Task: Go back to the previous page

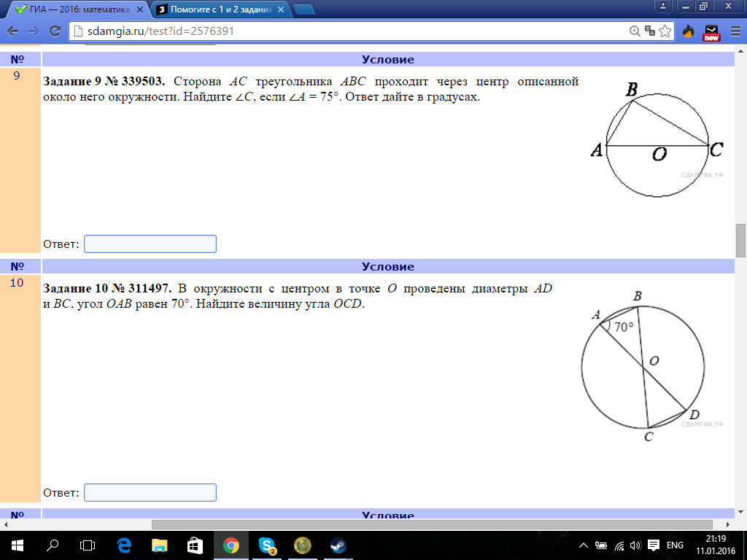Action: coord(13,31)
